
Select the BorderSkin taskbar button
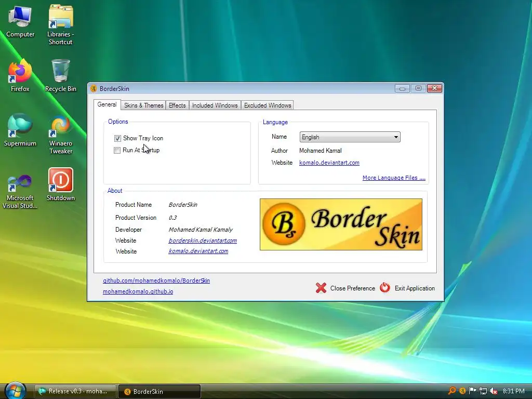pos(159,391)
